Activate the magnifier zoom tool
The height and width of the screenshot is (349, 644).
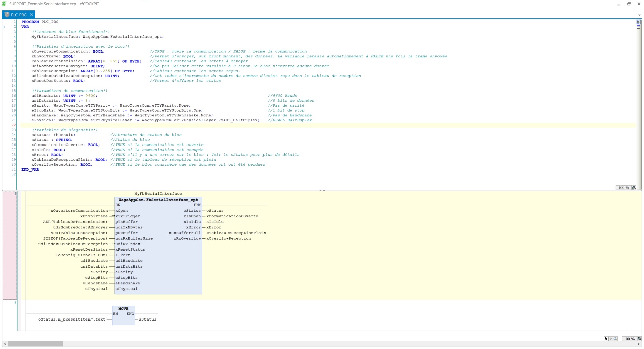click(615, 339)
